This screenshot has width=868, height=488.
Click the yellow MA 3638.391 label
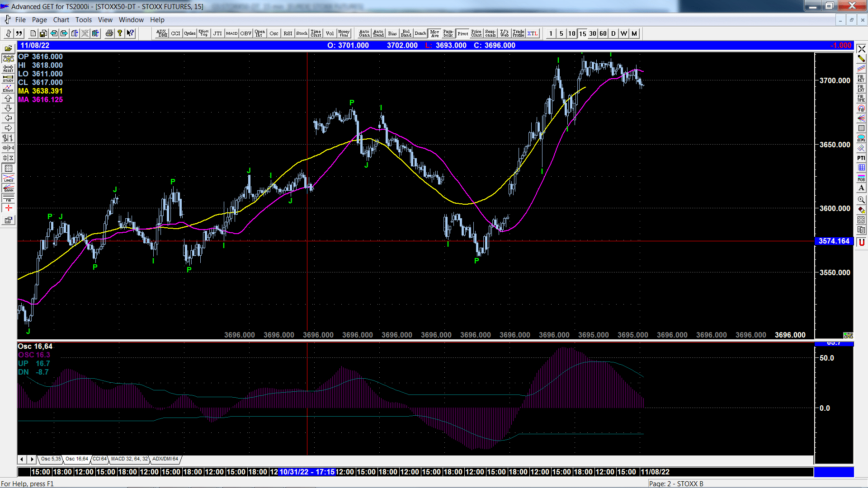40,91
